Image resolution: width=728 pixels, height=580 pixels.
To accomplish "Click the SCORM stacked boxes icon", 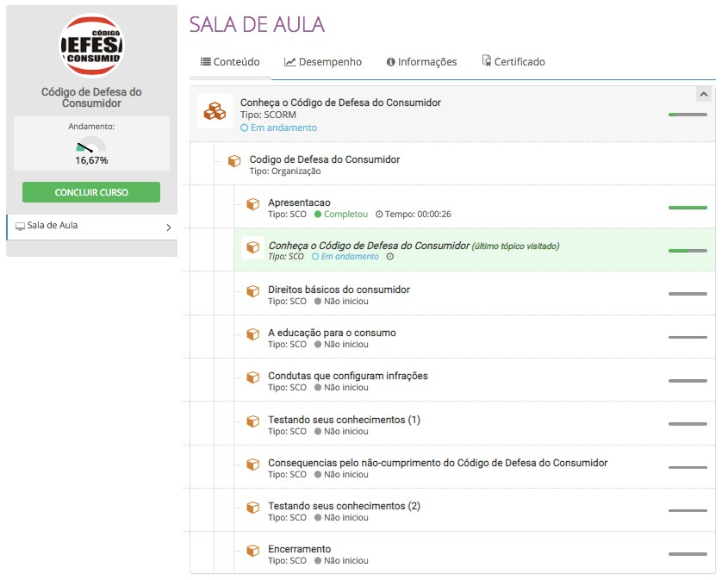I will [x=215, y=111].
